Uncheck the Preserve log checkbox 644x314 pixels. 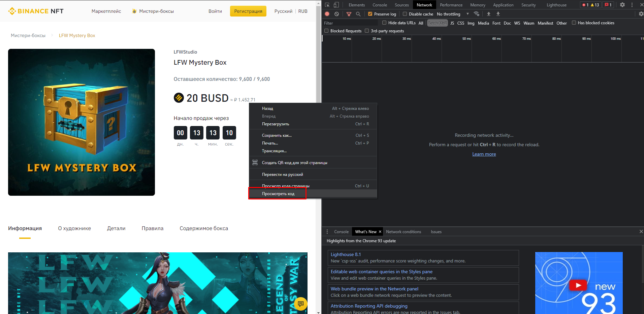[370, 14]
